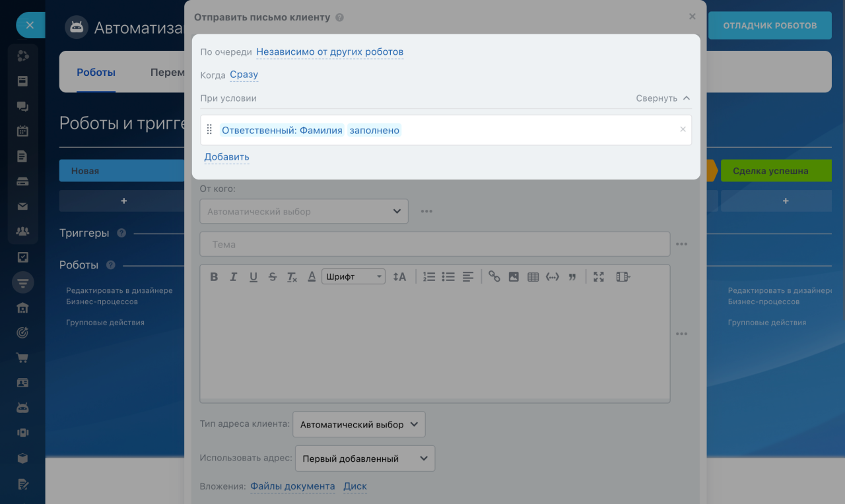Open the help icon next to 'Роботы' section

click(x=110, y=265)
